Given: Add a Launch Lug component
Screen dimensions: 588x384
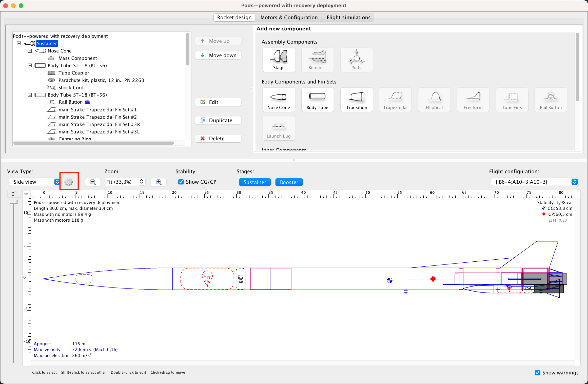Looking at the screenshot, I should point(279,128).
